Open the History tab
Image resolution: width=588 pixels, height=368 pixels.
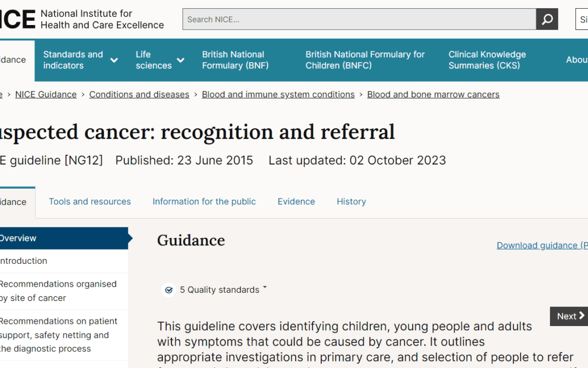[x=351, y=202]
